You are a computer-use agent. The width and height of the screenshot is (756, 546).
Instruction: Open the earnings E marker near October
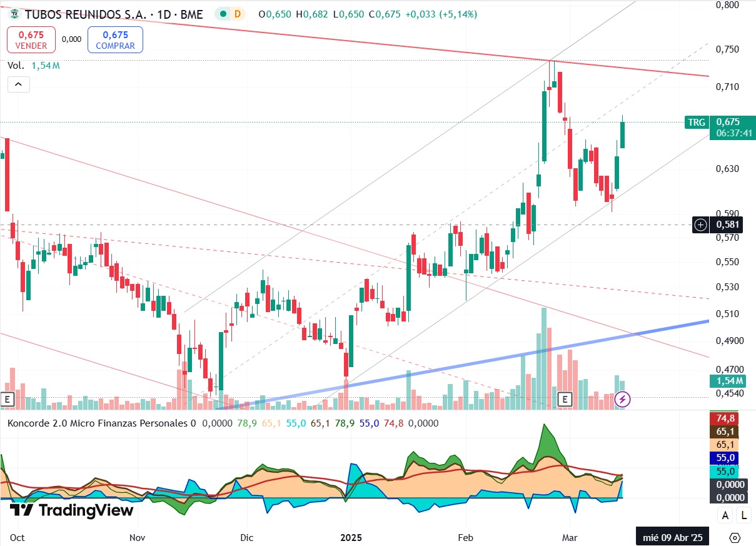[8, 398]
